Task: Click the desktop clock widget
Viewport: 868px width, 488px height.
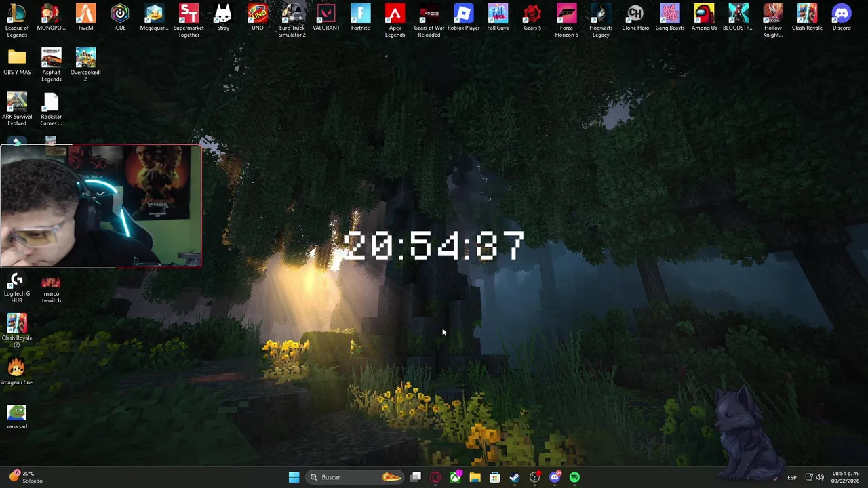Action: (x=433, y=245)
